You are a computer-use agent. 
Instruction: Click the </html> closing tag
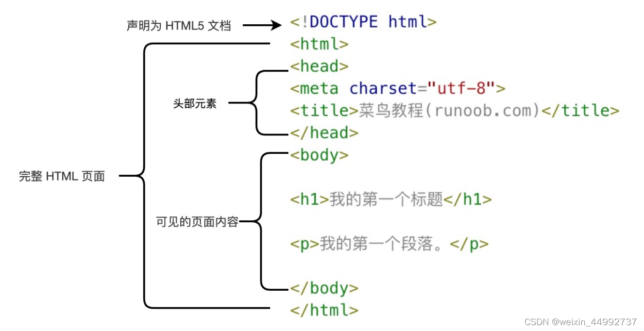click(x=323, y=310)
